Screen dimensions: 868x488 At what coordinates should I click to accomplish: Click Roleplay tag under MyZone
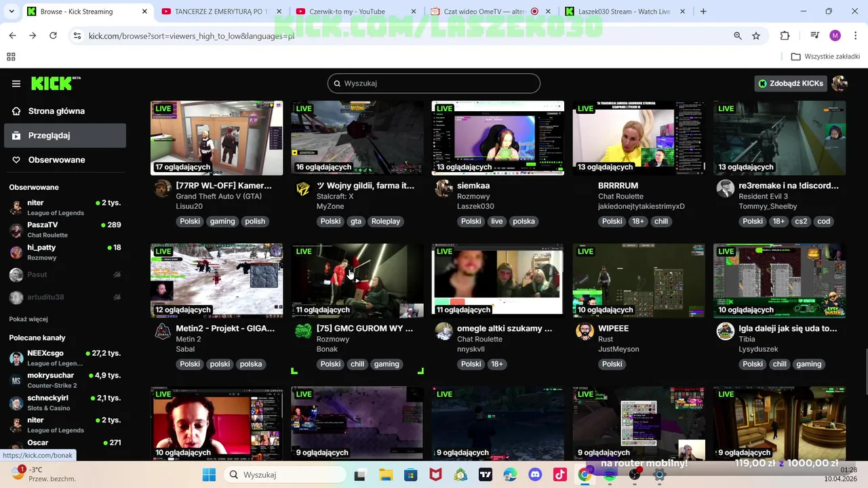coord(386,222)
